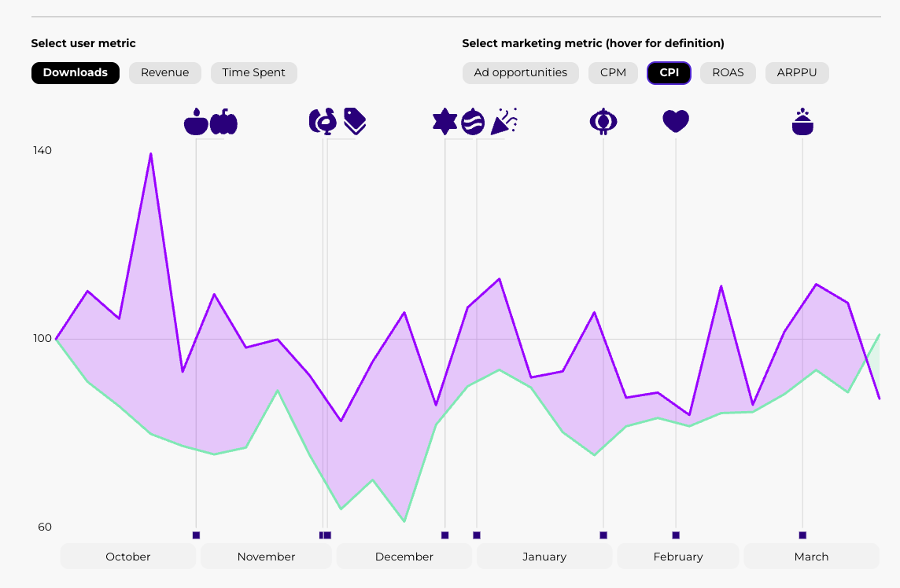Image resolution: width=900 pixels, height=588 pixels.
Task: Switch user metric to Revenue
Action: click(165, 72)
